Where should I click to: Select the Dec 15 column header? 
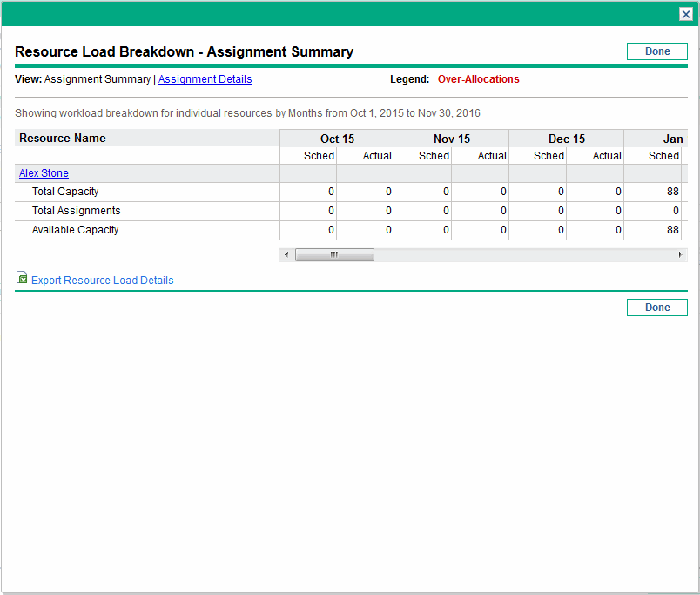(x=566, y=139)
